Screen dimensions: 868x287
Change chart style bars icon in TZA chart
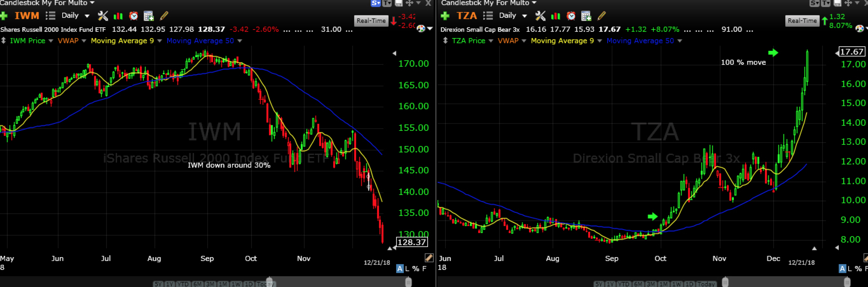coord(555,16)
